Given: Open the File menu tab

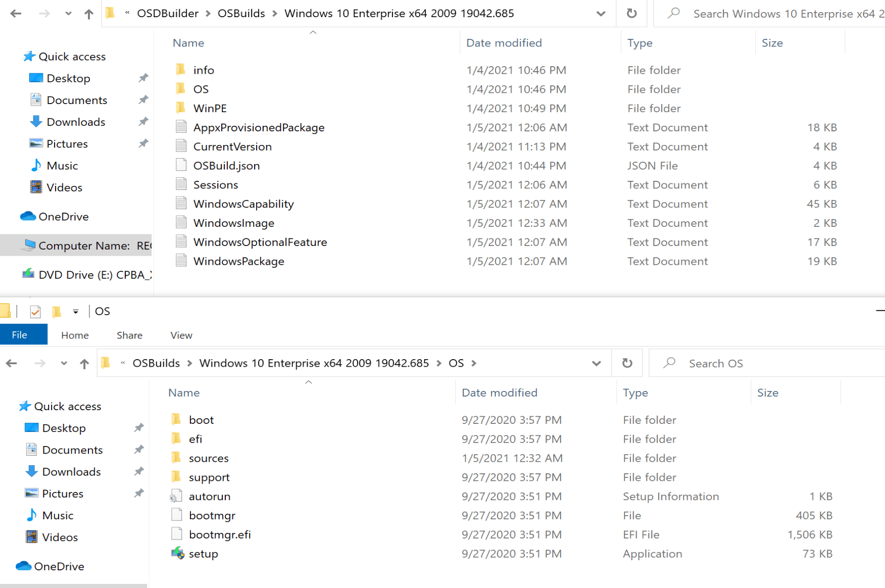Looking at the screenshot, I should pos(19,334).
